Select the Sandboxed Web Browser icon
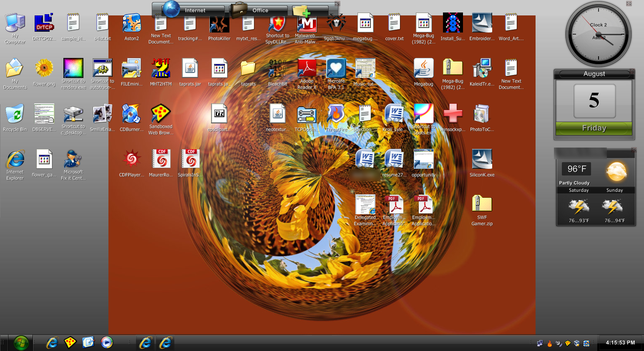The image size is (644, 351). click(161, 119)
